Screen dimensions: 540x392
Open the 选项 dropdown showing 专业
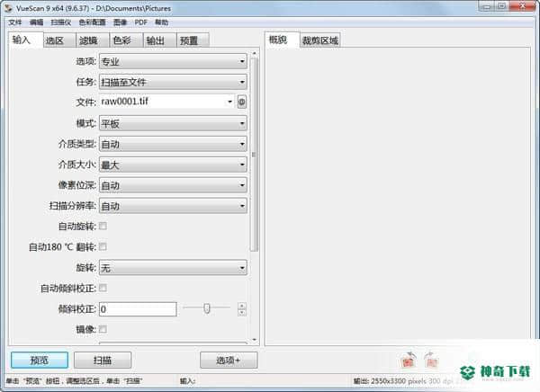tap(173, 61)
